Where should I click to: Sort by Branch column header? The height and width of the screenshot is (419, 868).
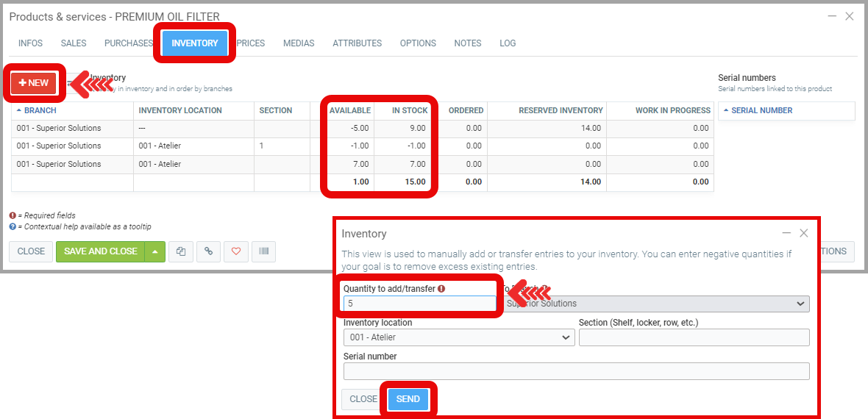pos(40,110)
